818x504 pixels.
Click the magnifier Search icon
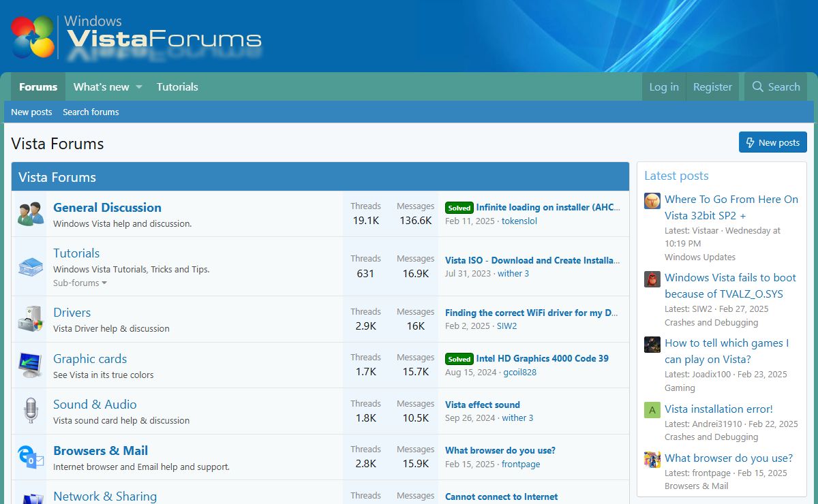(757, 87)
